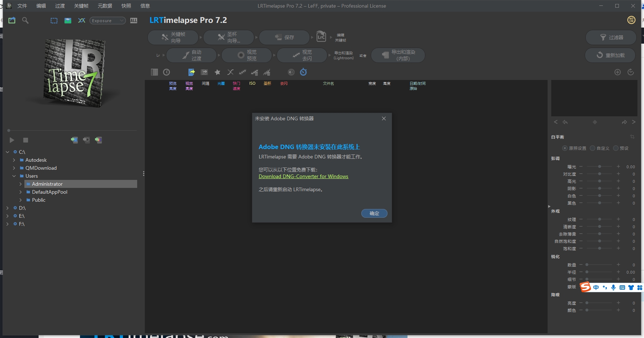The image size is (644, 338).
Task: Click the blue stopwatch icon in the table toolbar
Action: 303,72
